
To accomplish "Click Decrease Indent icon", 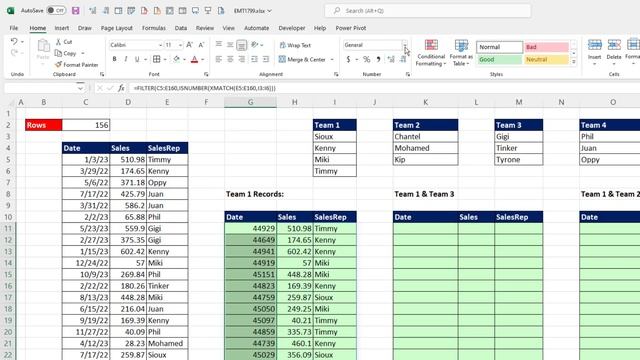I will tap(254, 60).
